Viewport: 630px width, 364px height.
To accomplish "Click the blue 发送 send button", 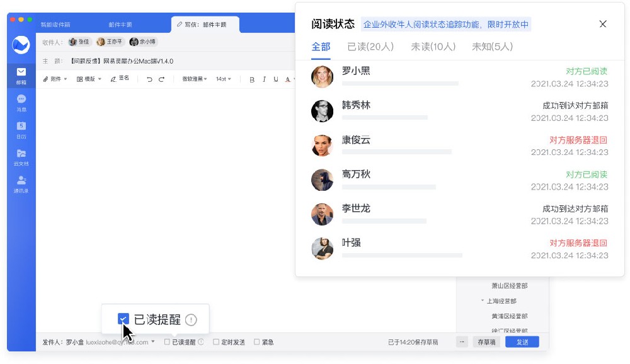I will [x=522, y=342].
